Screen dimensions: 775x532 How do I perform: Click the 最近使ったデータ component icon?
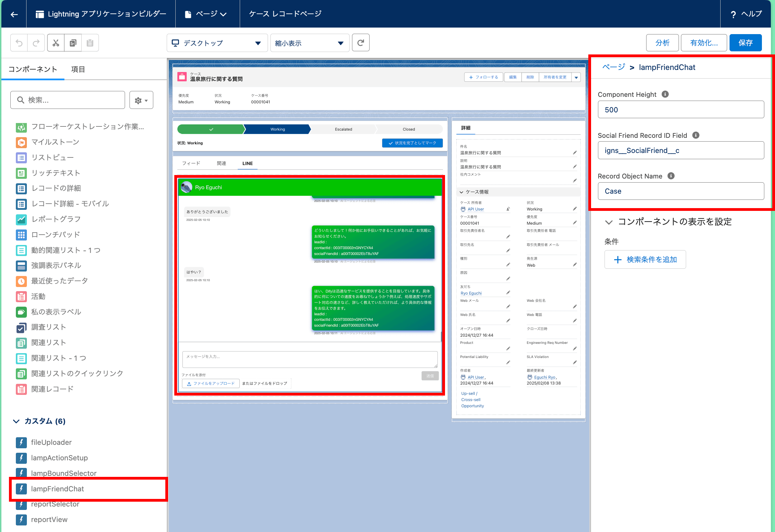click(x=21, y=281)
